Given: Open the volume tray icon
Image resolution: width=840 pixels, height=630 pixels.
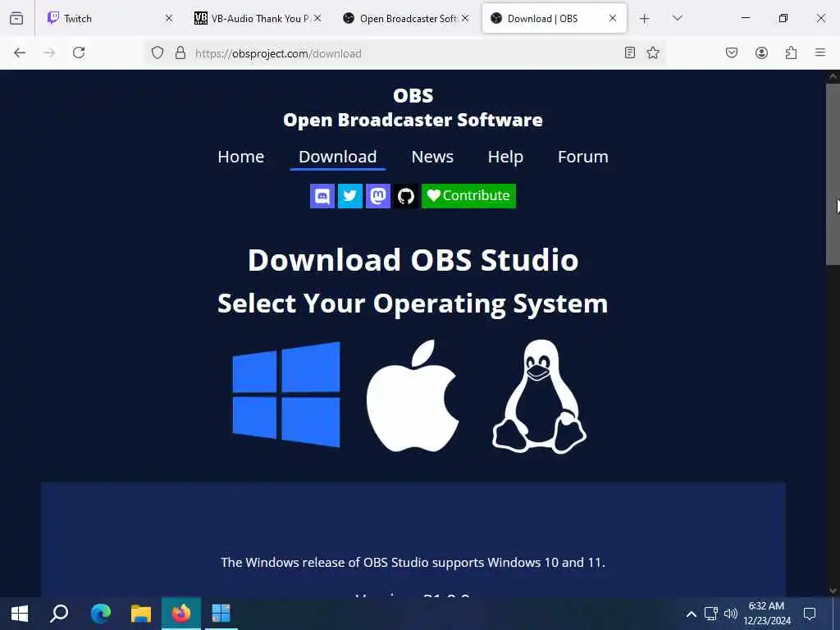Looking at the screenshot, I should tap(730, 614).
